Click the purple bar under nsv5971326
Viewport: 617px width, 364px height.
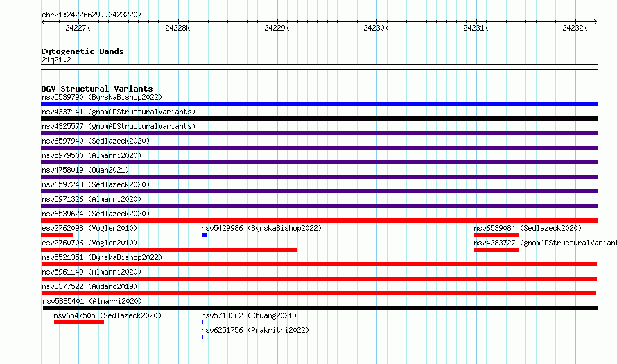tap(319, 206)
